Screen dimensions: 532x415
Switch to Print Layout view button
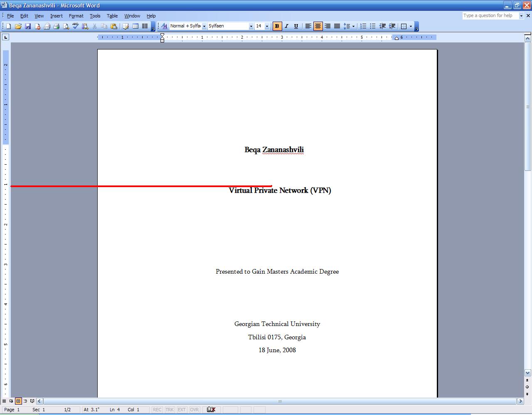(x=18, y=401)
